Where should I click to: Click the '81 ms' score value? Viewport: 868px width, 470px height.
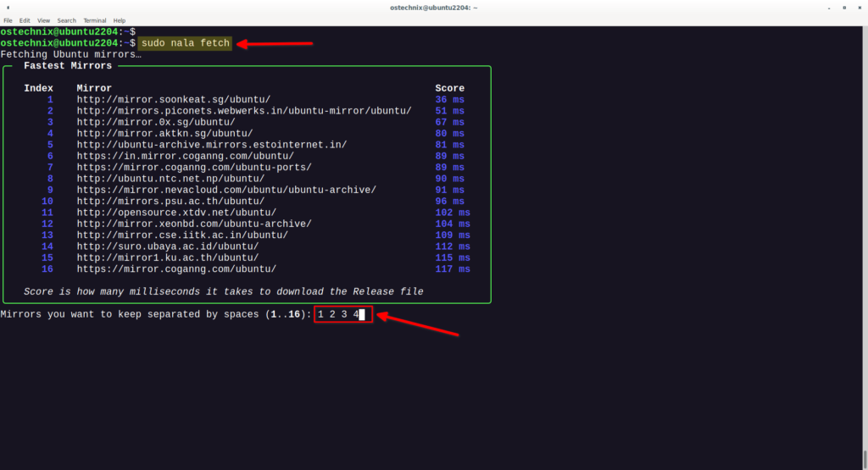(x=449, y=145)
